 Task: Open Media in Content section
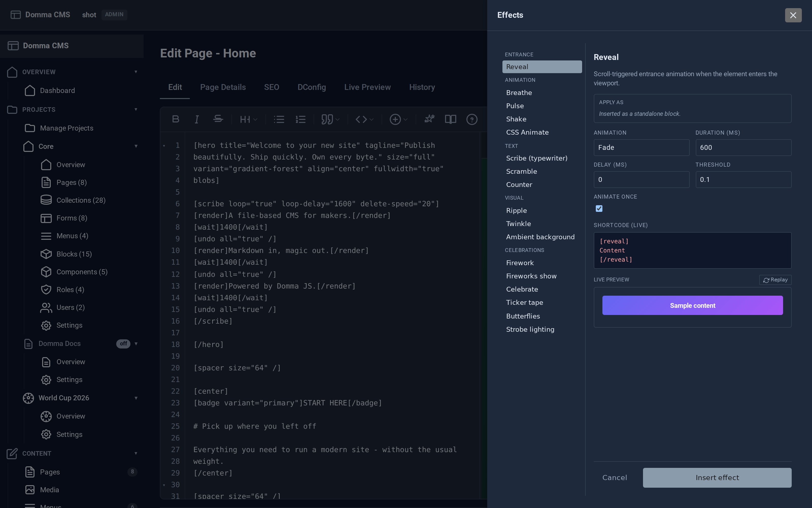[x=49, y=490]
